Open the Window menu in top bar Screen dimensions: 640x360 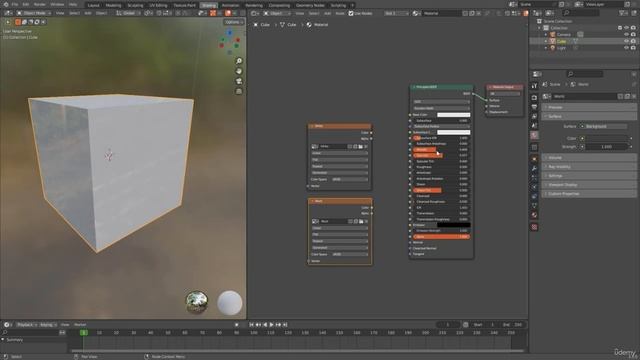click(x=57, y=4)
